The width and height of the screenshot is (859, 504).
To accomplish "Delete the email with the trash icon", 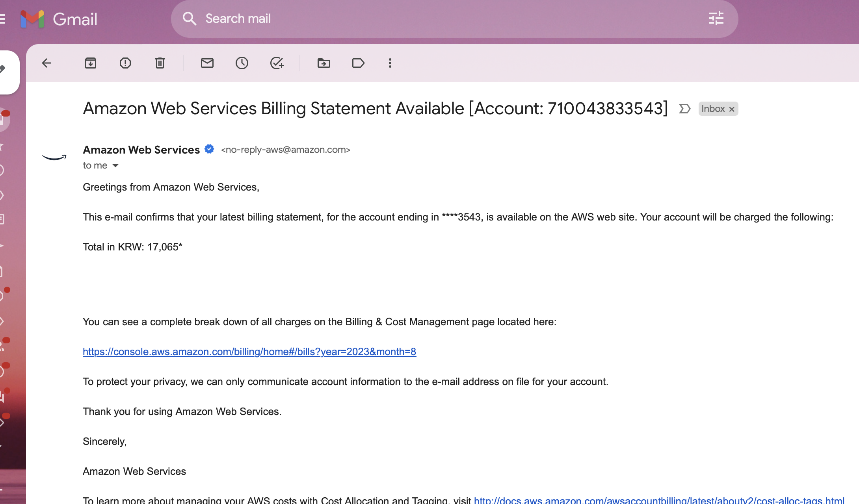I will point(160,63).
